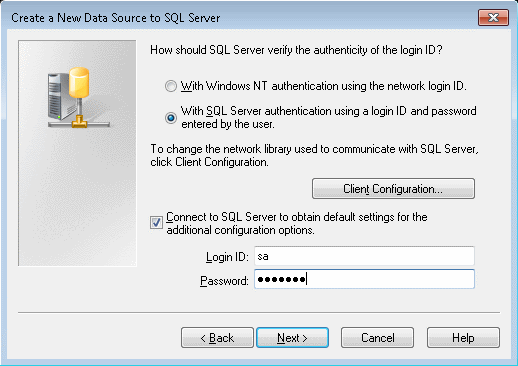Click the yellow database cylinder in the graphic
Image resolution: width=518 pixels, height=366 pixels.
click(x=79, y=82)
